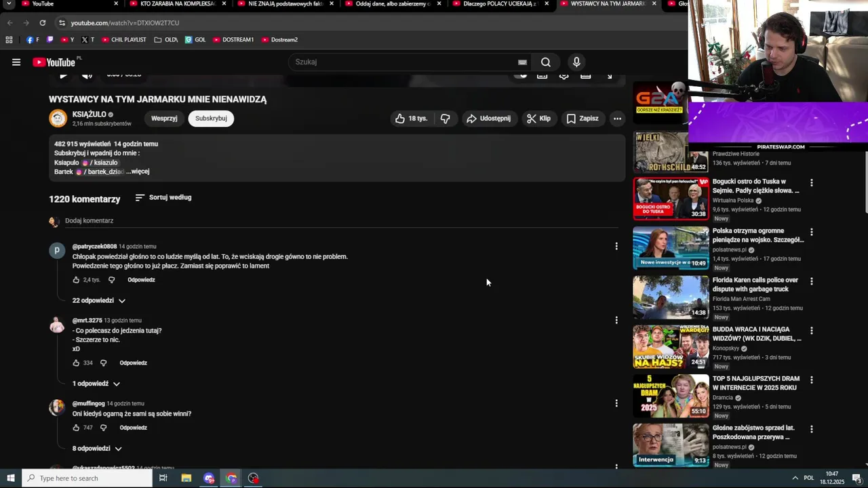Open the KSIĄŻULO channel name link
868x488 pixels.
click(90, 115)
